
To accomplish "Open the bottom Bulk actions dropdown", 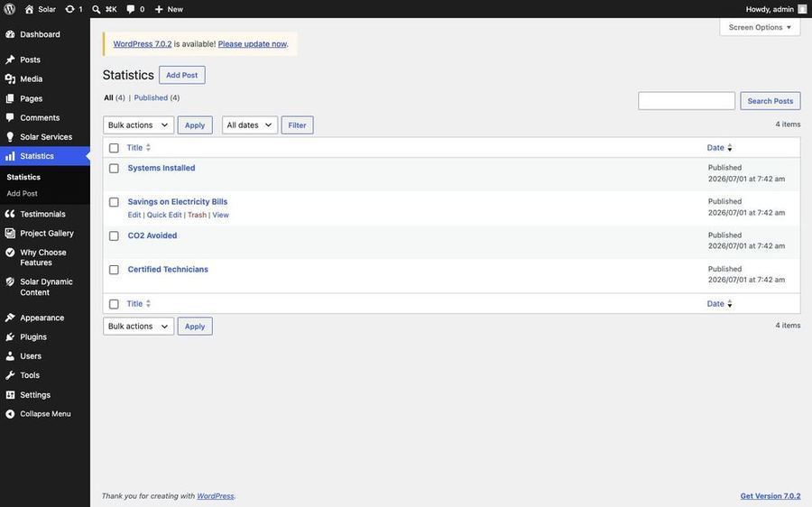I will click(x=138, y=327).
